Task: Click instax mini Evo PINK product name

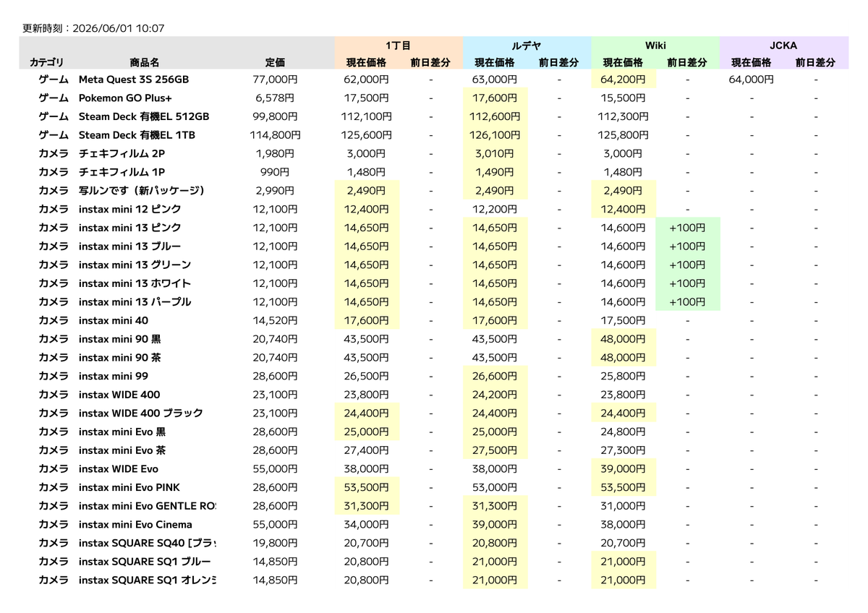Action: click(x=129, y=487)
